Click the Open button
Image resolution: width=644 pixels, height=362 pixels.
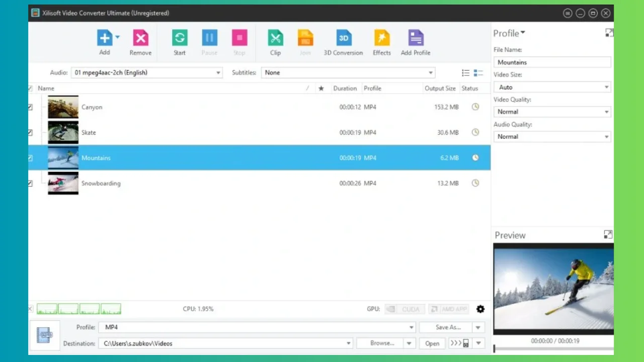coord(432,343)
